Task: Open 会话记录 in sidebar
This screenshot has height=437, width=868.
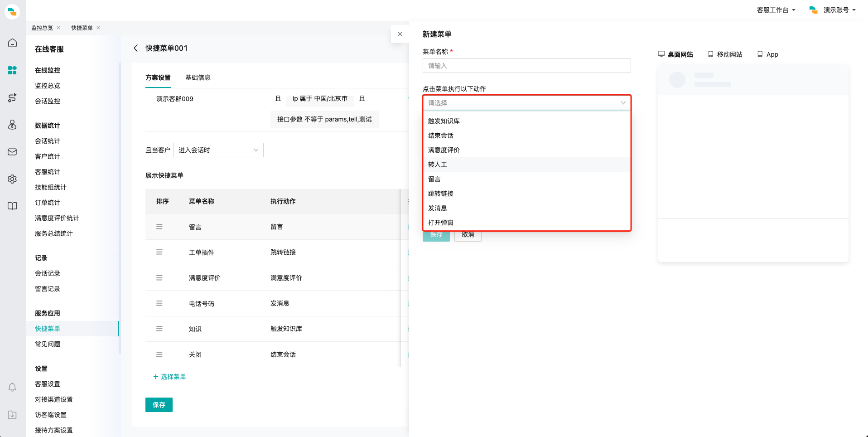Action: point(48,273)
